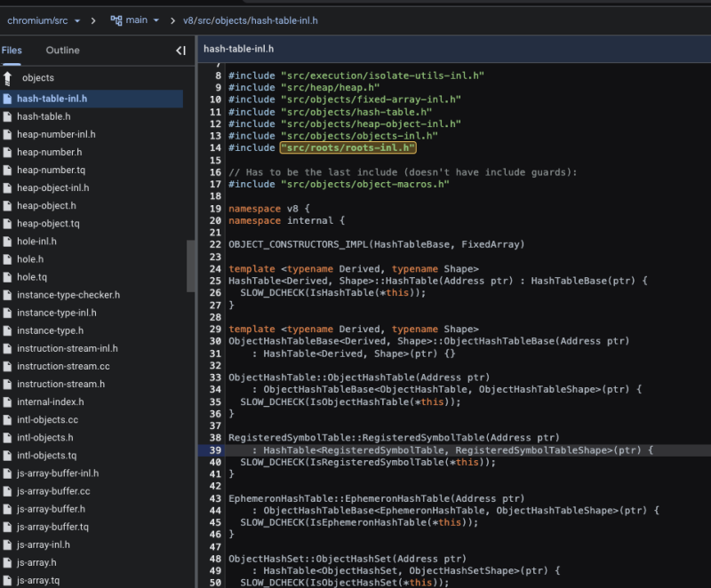The height and width of the screenshot is (588, 711).
Task: Select the Files tab
Action: pyautogui.click(x=12, y=51)
